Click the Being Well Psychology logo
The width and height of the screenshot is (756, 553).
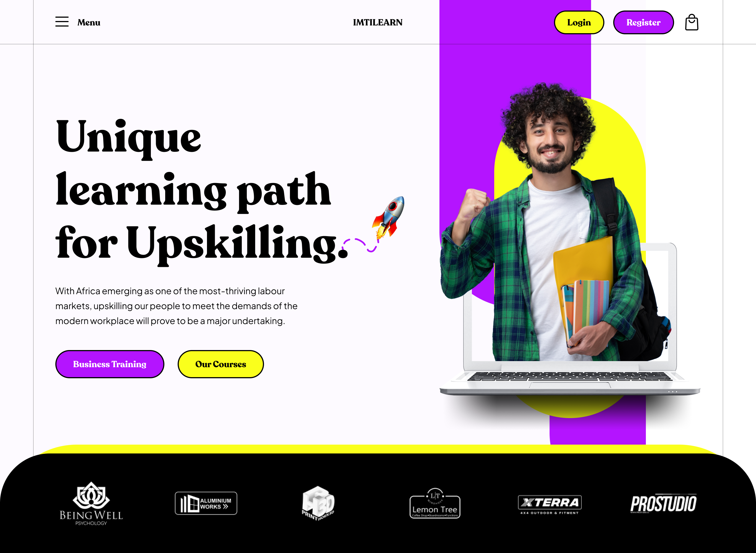click(90, 503)
